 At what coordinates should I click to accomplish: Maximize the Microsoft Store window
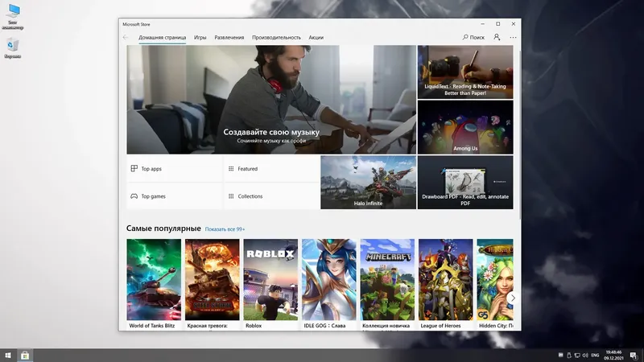point(497,24)
